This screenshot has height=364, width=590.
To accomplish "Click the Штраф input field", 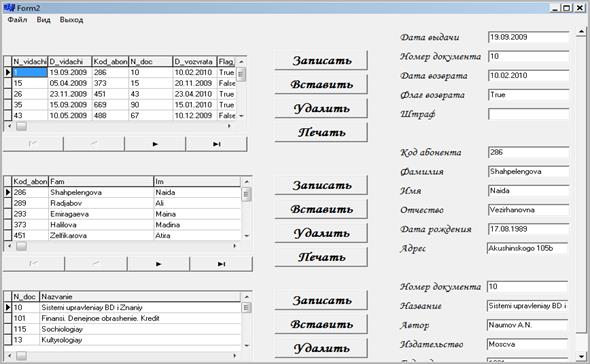I will click(x=528, y=114).
